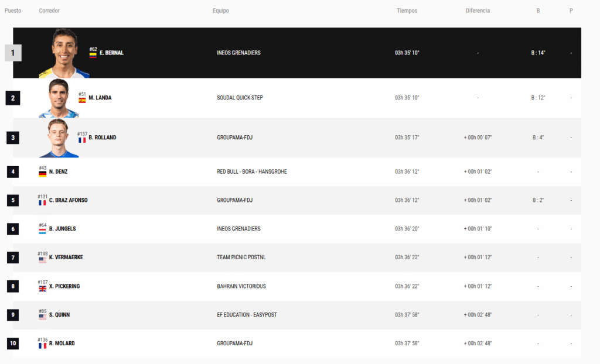Click the Equipo column header
Viewport: 600px width, 364px height.
(x=221, y=11)
